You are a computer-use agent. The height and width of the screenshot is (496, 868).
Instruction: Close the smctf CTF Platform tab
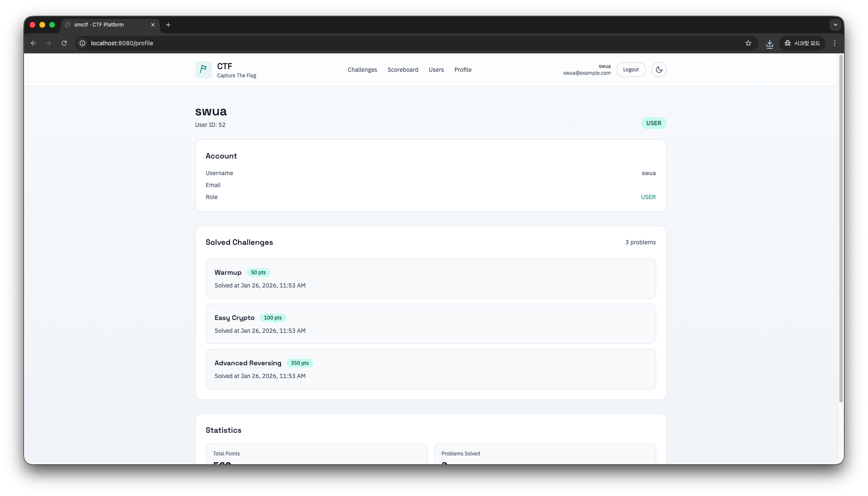153,25
